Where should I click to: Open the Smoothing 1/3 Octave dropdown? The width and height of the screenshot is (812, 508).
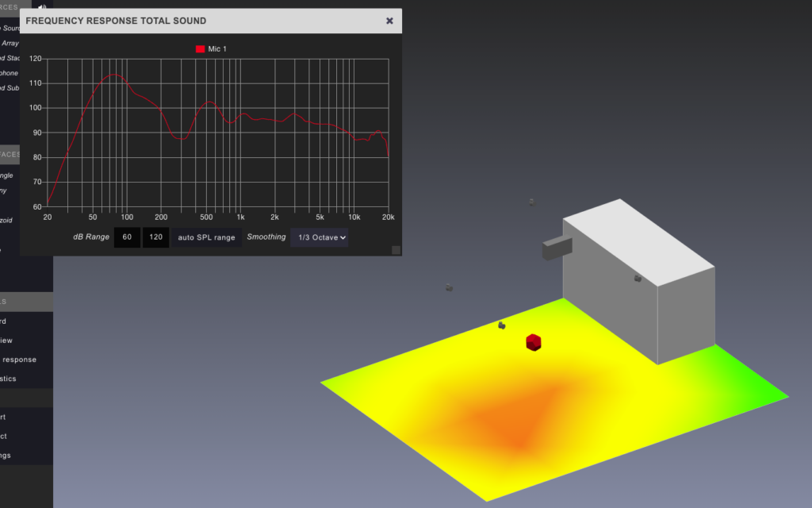coord(319,237)
